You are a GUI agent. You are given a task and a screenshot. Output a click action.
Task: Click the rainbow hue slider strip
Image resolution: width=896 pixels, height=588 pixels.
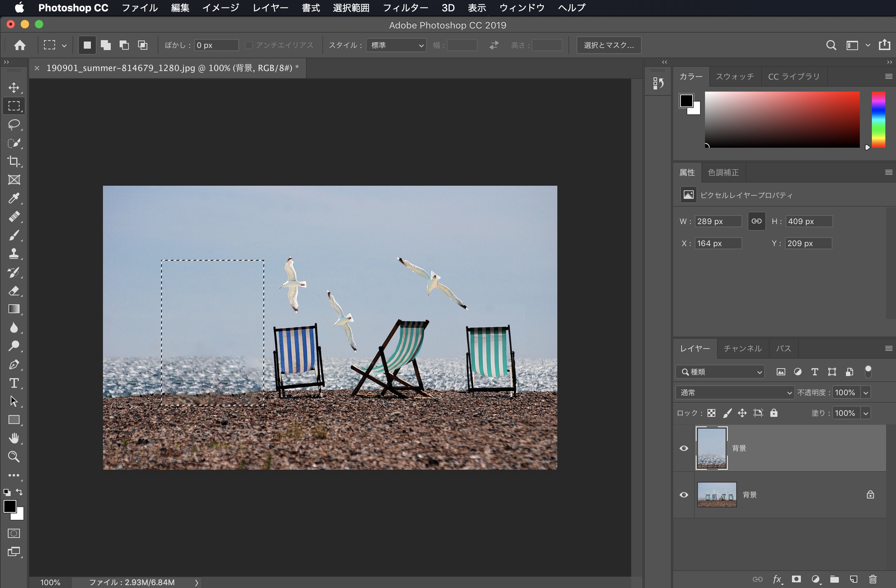click(x=878, y=120)
